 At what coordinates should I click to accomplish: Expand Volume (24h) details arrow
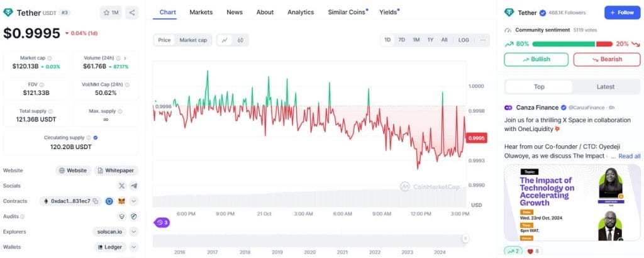point(125,59)
